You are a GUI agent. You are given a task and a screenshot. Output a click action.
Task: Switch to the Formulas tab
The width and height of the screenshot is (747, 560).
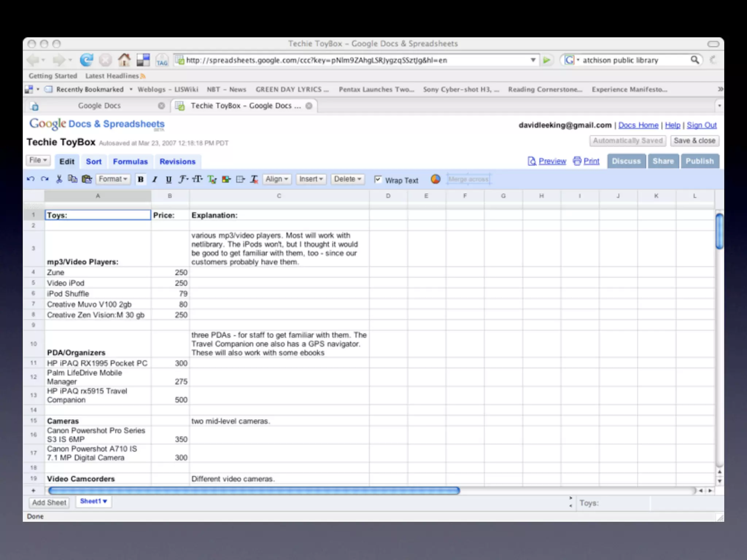(130, 162)
